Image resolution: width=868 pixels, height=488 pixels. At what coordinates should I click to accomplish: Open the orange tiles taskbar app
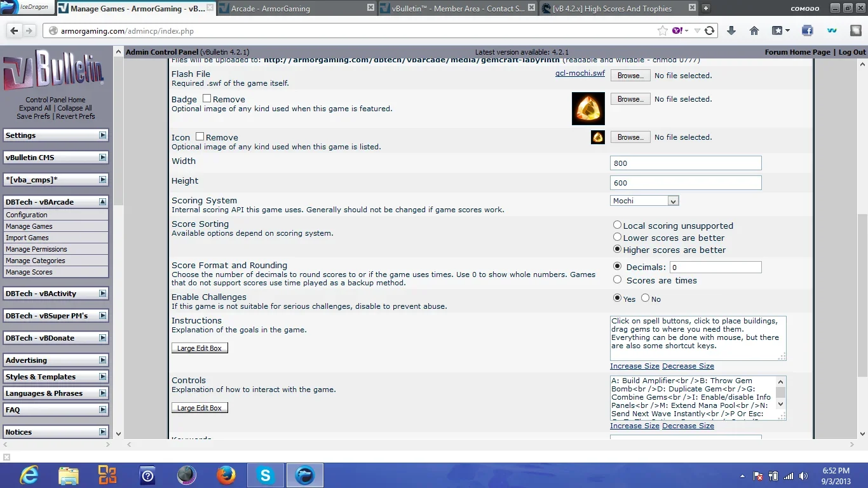[107, 475]
